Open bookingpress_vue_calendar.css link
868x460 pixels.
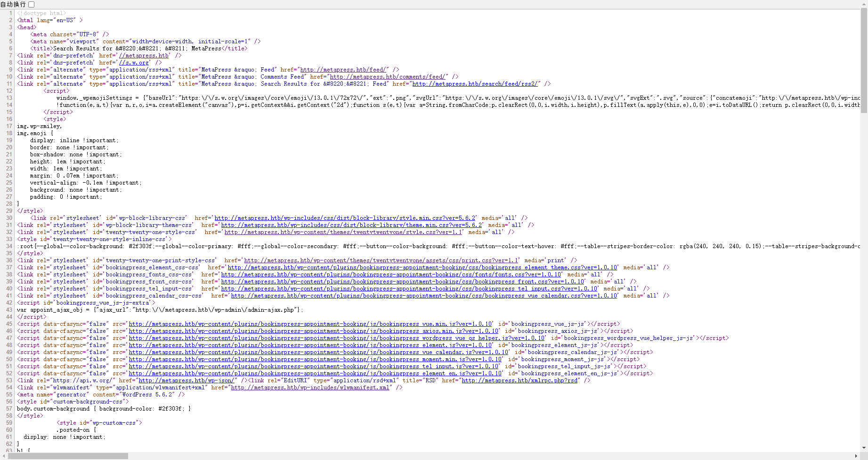click(424, 296)
